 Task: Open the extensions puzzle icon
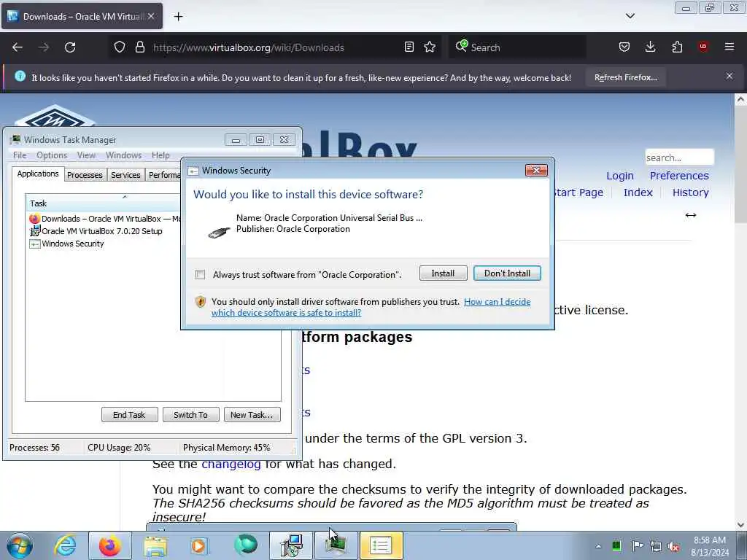[x=677, y=47]
